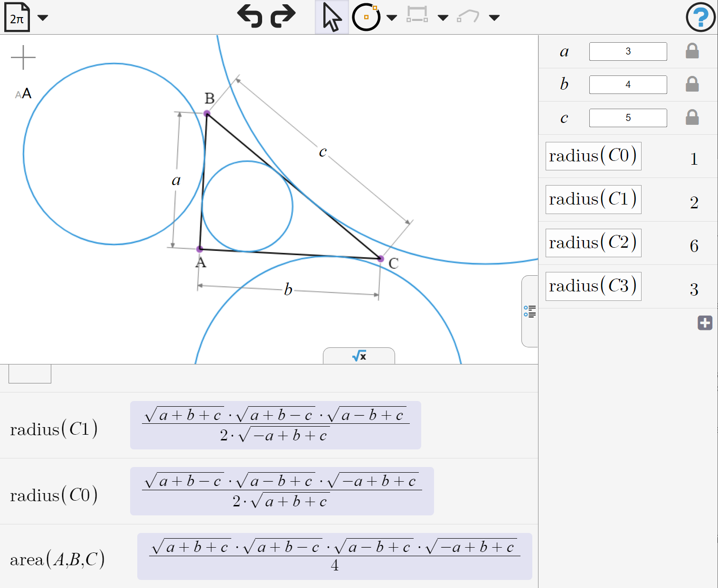Expand the circle tool dropdown arrow
This screenshot has width=718, height=588.
tap(392, 18)
